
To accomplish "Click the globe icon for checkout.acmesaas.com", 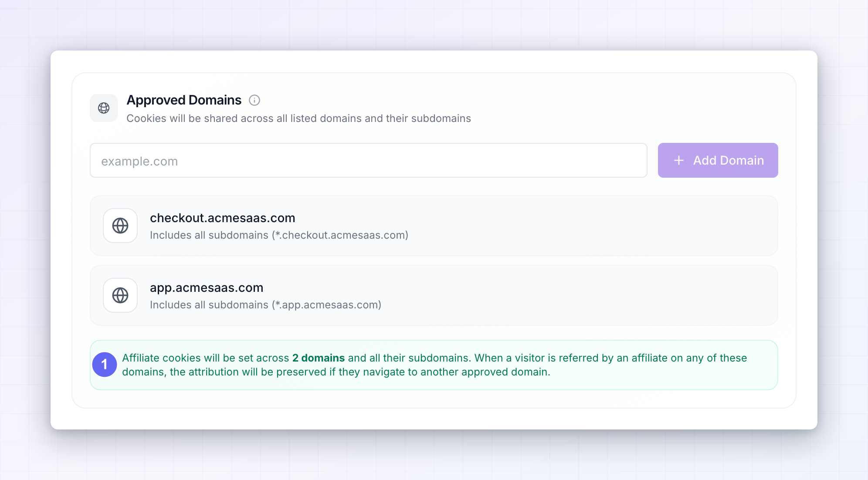I will pos(120,226).
